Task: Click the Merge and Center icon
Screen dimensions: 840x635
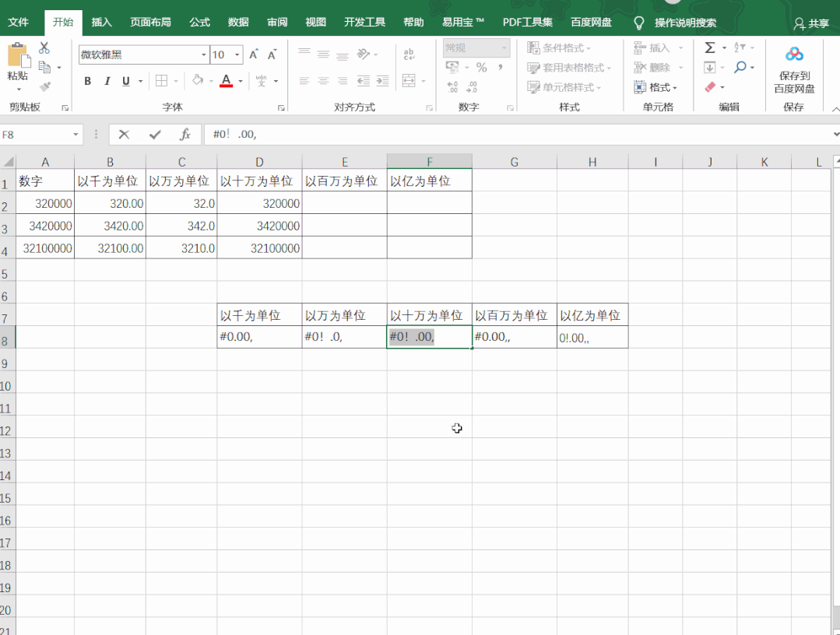Action: click(x=409, y=81)
